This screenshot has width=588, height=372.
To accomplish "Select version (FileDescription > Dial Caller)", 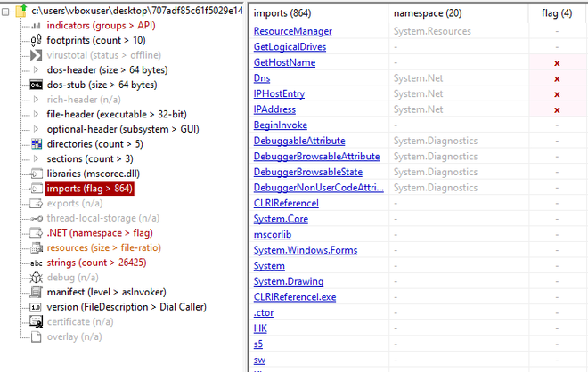I will [127, 307].
